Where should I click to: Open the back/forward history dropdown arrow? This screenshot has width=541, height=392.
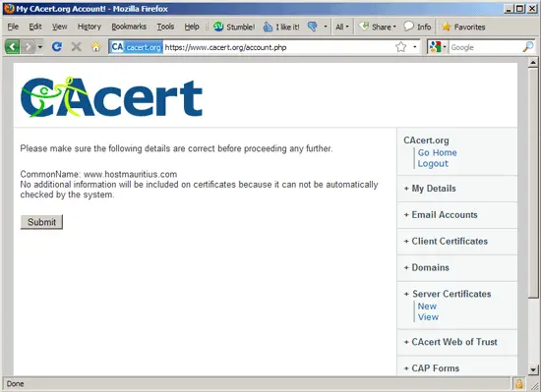pos(40,47)
